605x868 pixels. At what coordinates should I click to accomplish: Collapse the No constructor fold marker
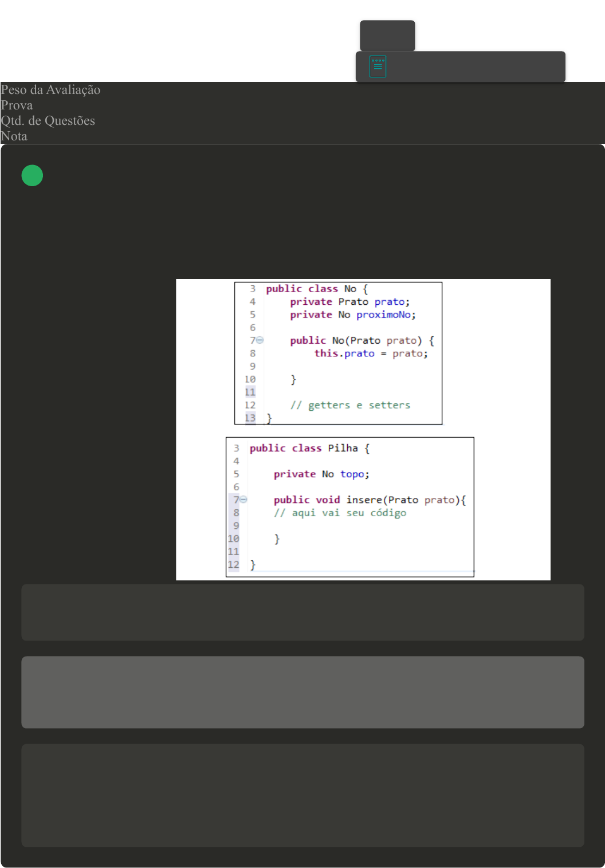click(x=260, y=340)
